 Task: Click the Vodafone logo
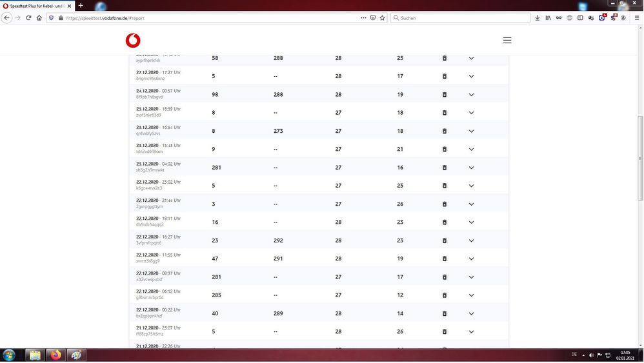tap(133, 41)
